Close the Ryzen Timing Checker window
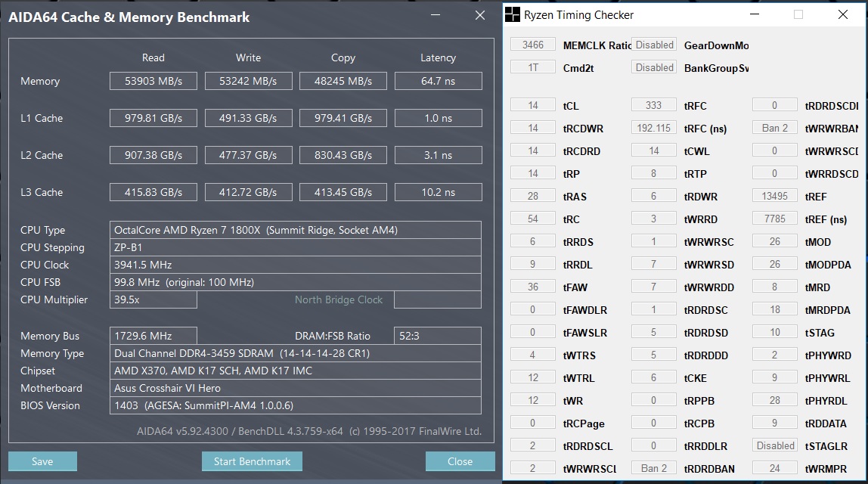 pyautogui.click(x=842, y=14)
